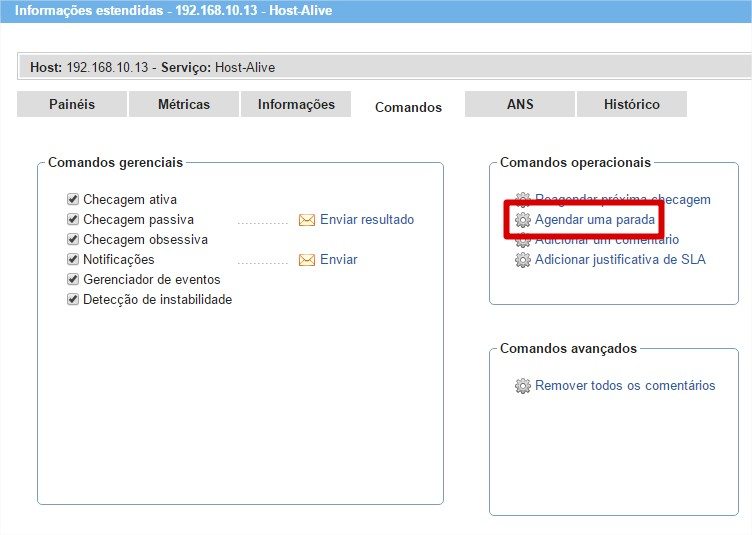Image resolution: width=752 pixels, height=535 pixels.
Task: Click the gear icon beside Reagendar próxima checagem
Action: point(522,200)
